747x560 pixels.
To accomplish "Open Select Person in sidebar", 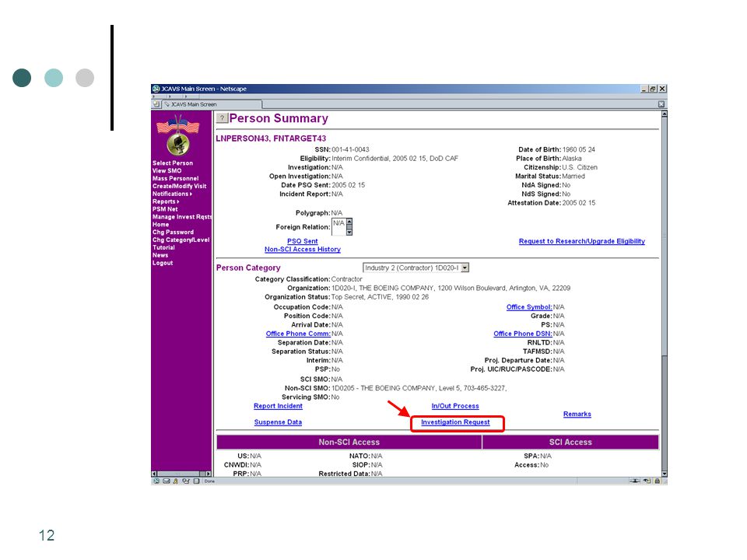I will (173, 163).
